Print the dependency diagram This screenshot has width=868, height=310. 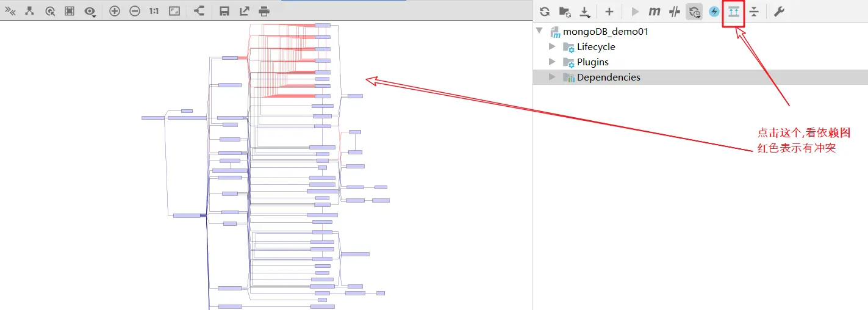264,10
